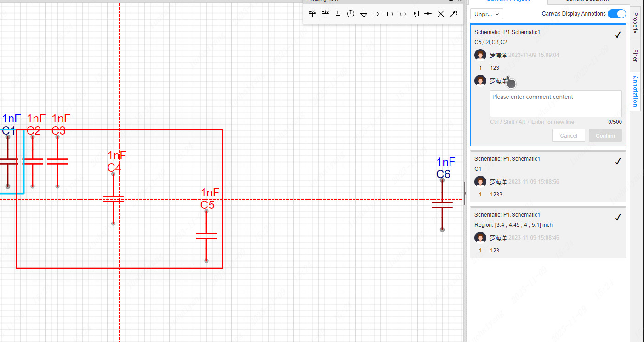Click the 1nF value label above C6
The height and width of the screenshot is (342, 644).
point(446,162)
